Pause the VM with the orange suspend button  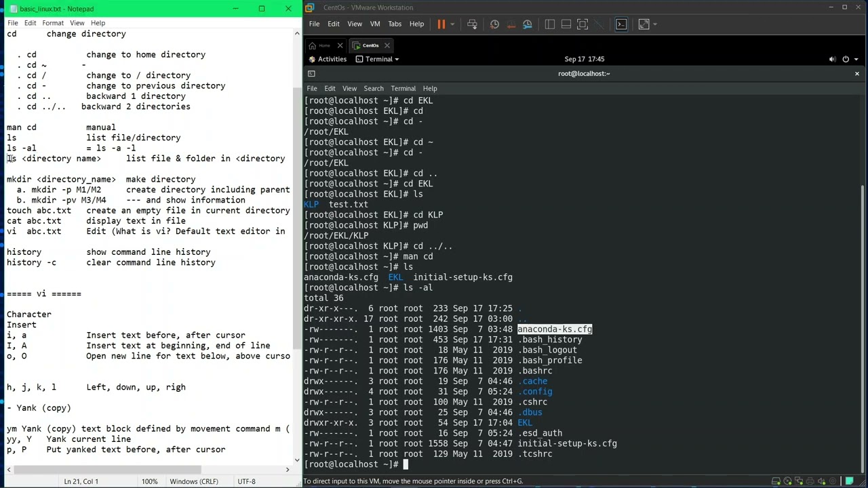(x=441, y=24)
